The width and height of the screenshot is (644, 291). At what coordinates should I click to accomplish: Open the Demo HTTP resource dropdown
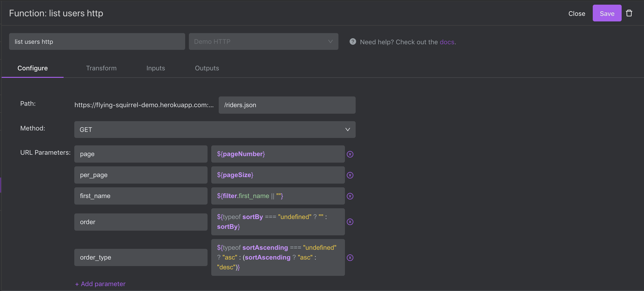[263, 41]
